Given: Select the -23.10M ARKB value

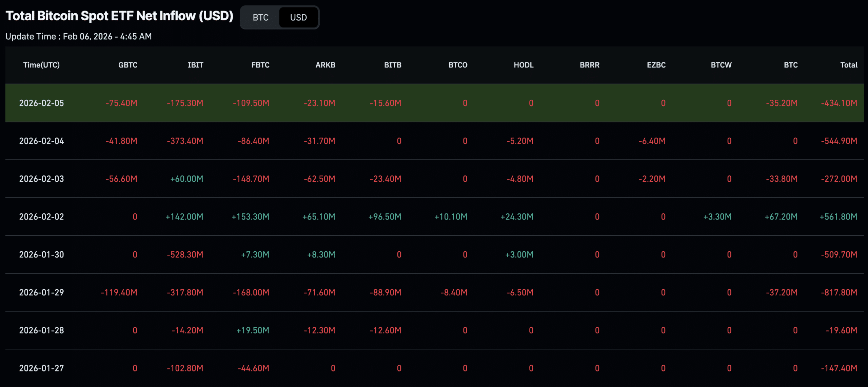Looking at the screenshot, I should tap(319, 103).
